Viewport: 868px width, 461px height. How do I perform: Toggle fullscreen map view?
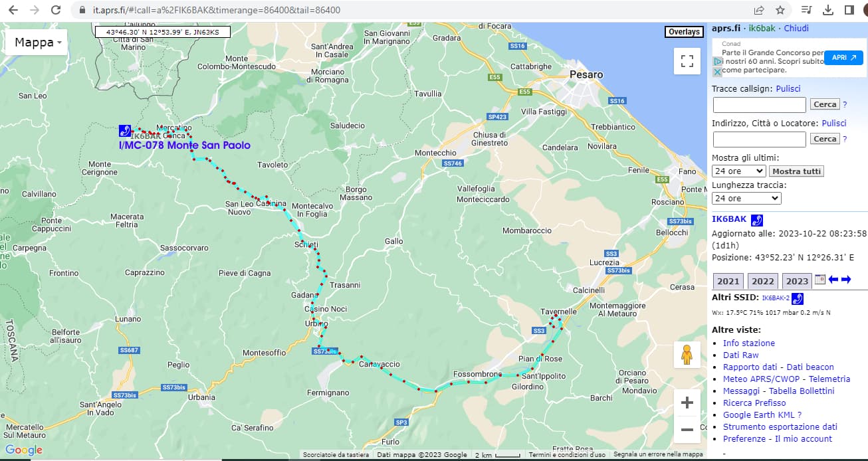pos(687,62)
